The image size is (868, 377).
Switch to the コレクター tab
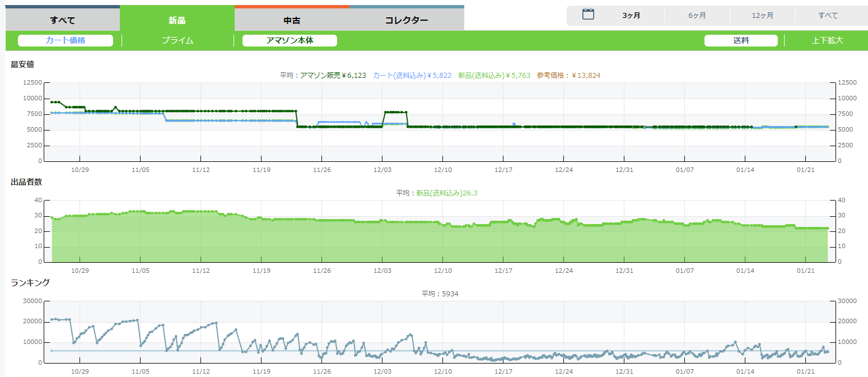[x=407, y=21]
